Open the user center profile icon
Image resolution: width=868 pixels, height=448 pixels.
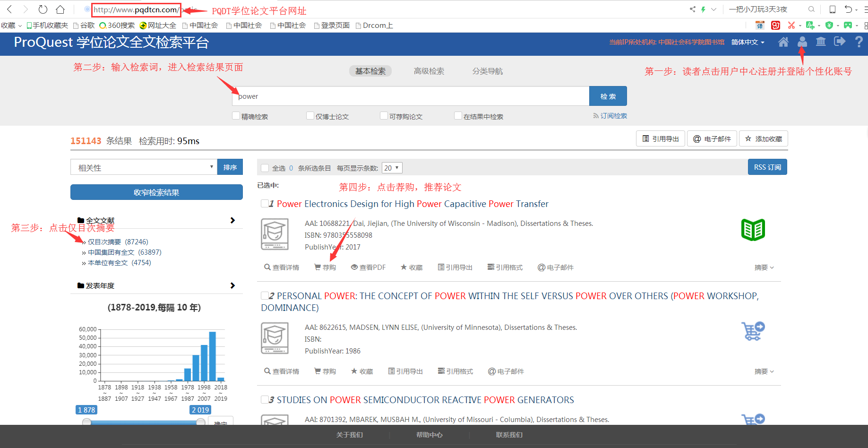click(802, 42)
